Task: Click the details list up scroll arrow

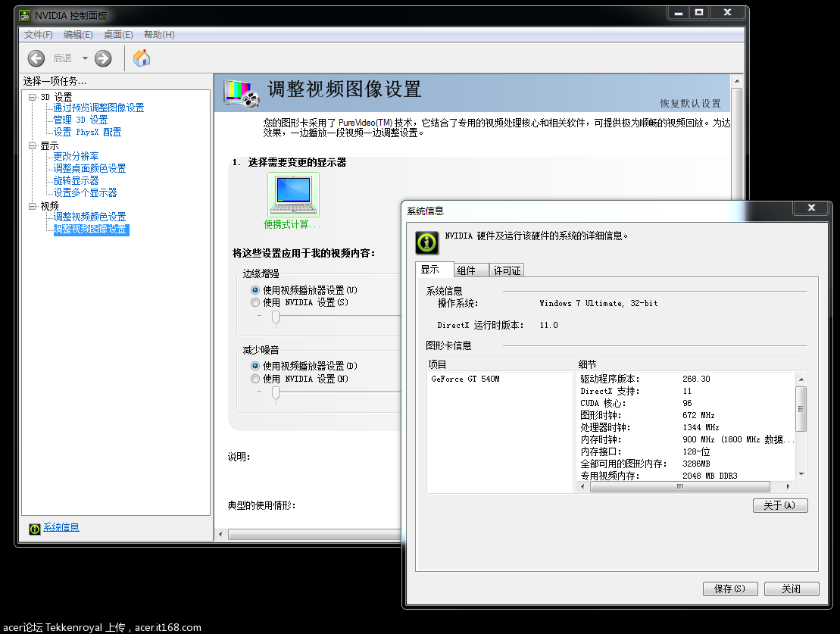Action: pyautogui.click(x=801, y=379)
